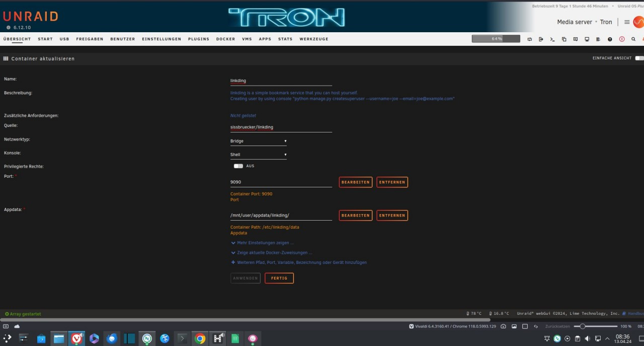This screenshot has height=346, width=644.
Task: Open the Konsole Shell dropdown
Action: (259, 155)
